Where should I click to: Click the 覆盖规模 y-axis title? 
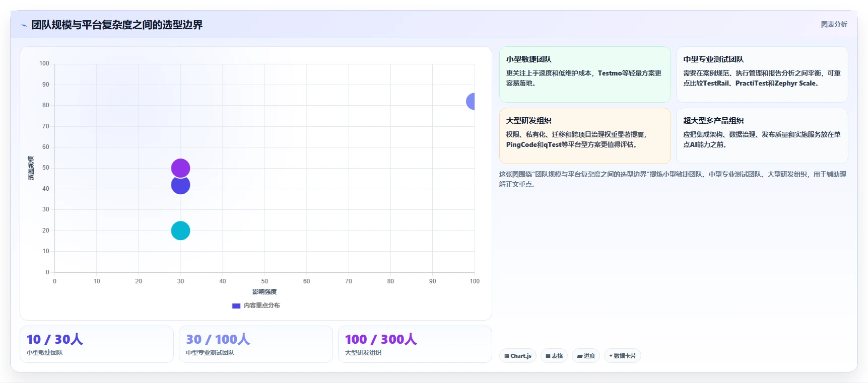[31, 168]
